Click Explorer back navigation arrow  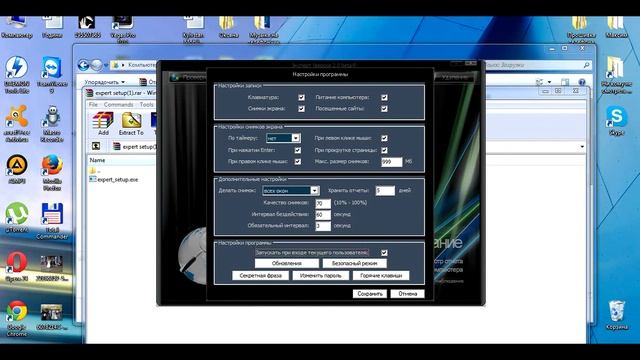tap(83, 65)
